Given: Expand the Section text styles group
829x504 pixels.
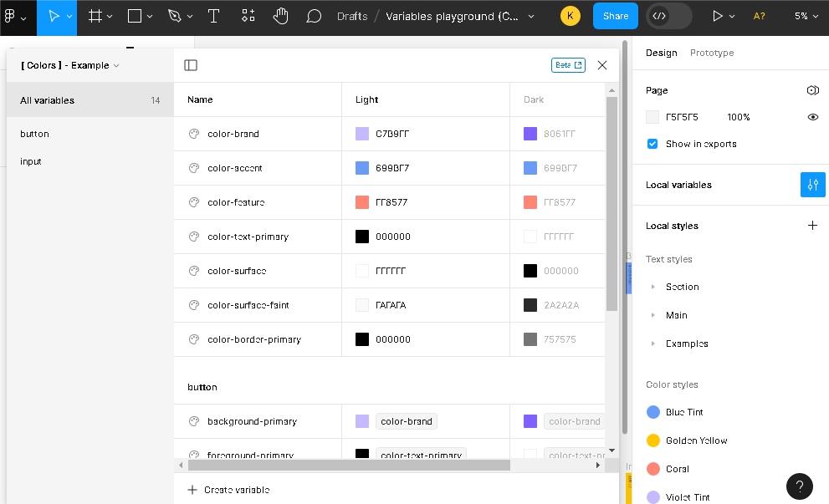Looking at the screenshot, I should pos(653,287).
